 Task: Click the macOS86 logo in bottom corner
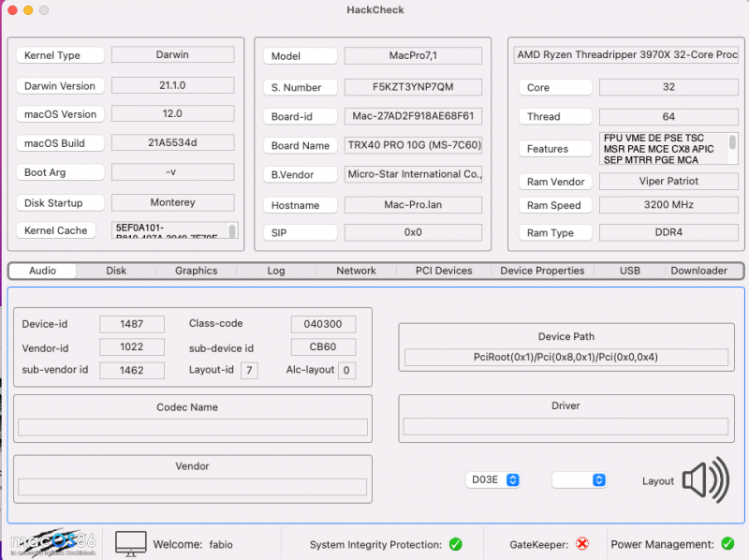(x=52, y=542)
